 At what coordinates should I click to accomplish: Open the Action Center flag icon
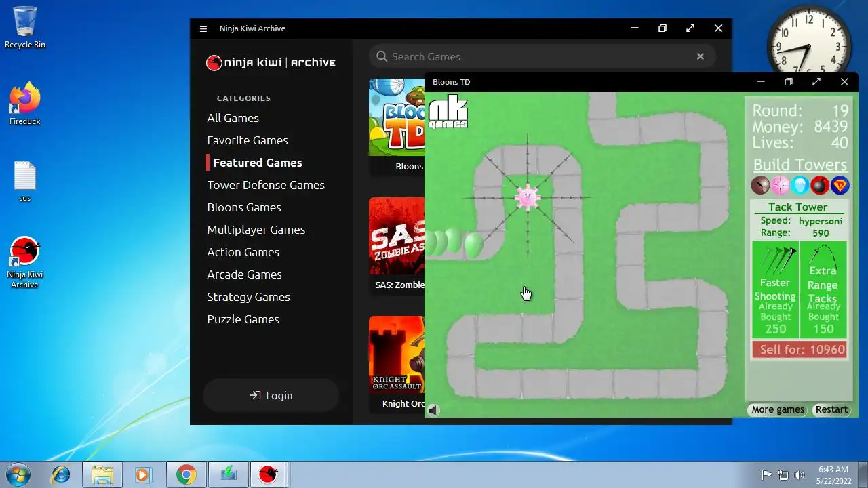[767, 475]
